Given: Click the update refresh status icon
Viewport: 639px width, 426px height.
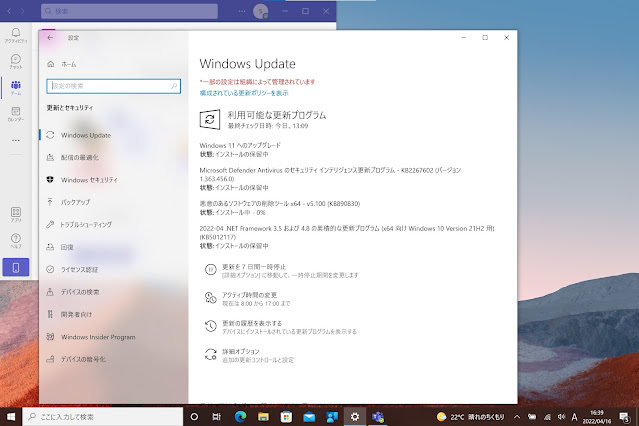Looking at the screenshot, I should coord(210,119).
